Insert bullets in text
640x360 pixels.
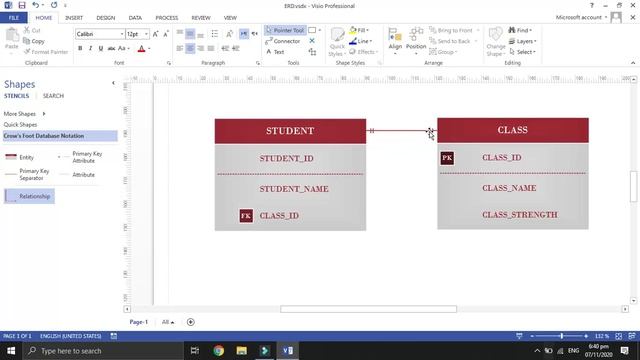tap(215, 34)
